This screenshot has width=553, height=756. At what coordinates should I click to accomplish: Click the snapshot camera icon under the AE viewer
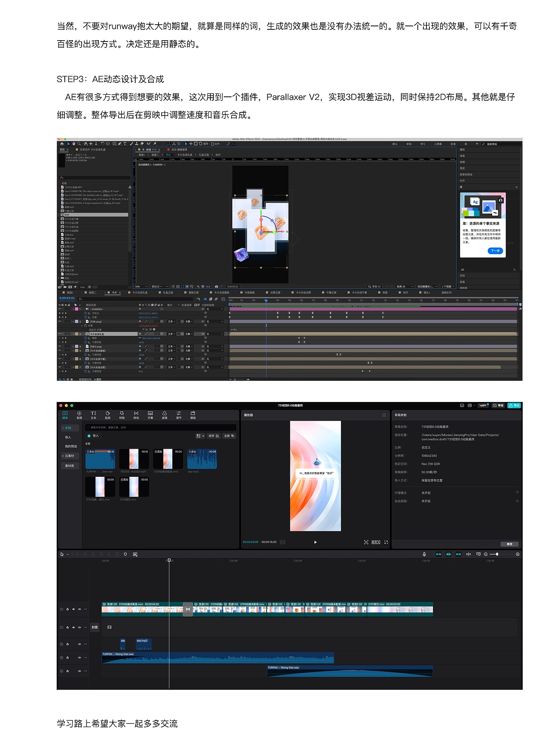click(x=216, y=286)
